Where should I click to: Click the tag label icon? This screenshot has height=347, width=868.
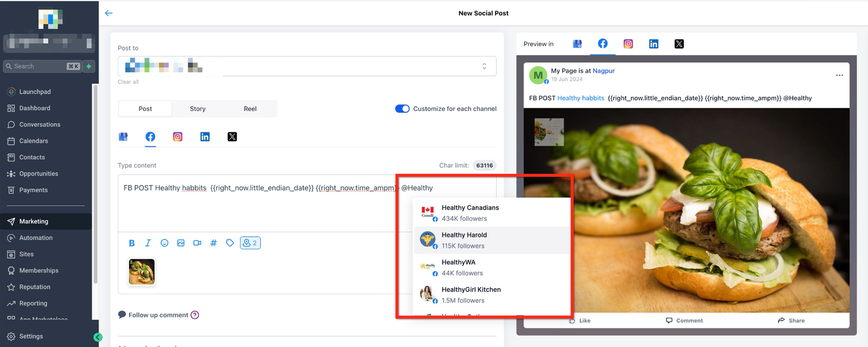point(230,243)
